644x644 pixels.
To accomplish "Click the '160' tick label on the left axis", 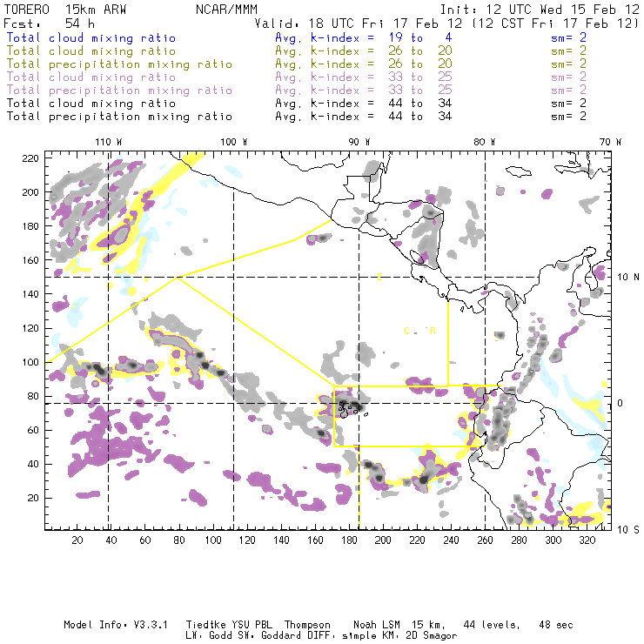I will click(30, 260).
